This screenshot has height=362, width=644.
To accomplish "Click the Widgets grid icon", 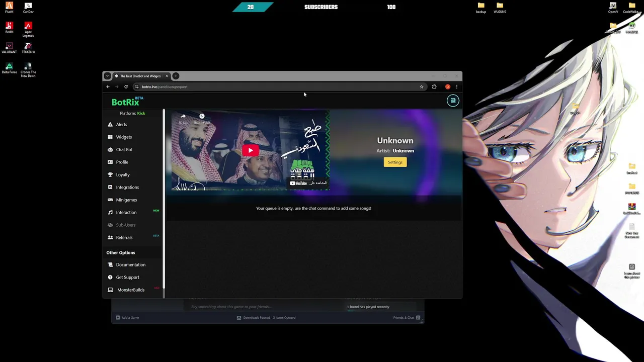I will (x=110, y=137).
